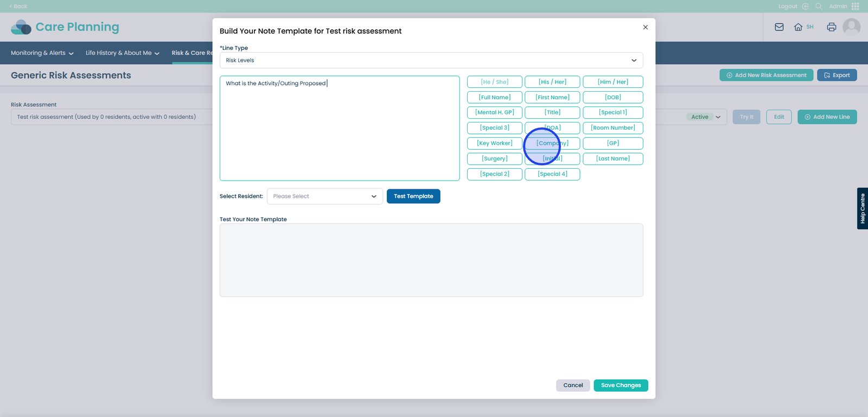The width and height of the screenshot is (868, 417).
Task: Insert the [Him / Her] placeholder
Action: [x=613, y=82]
